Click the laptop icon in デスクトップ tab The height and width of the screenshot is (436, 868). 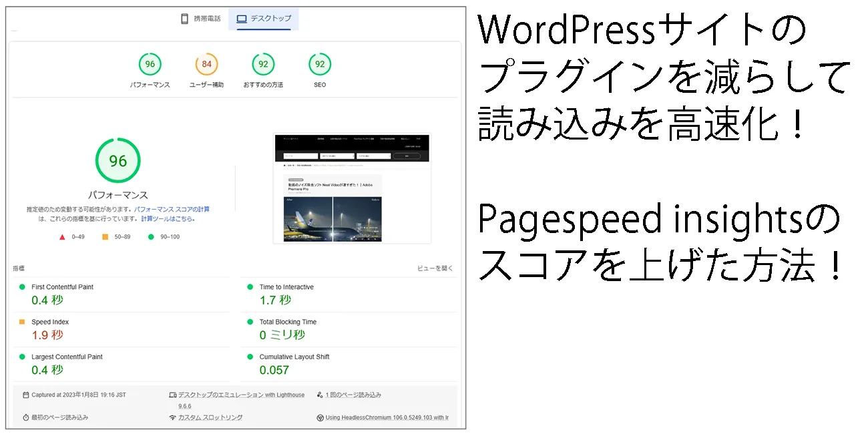(242, 19)
